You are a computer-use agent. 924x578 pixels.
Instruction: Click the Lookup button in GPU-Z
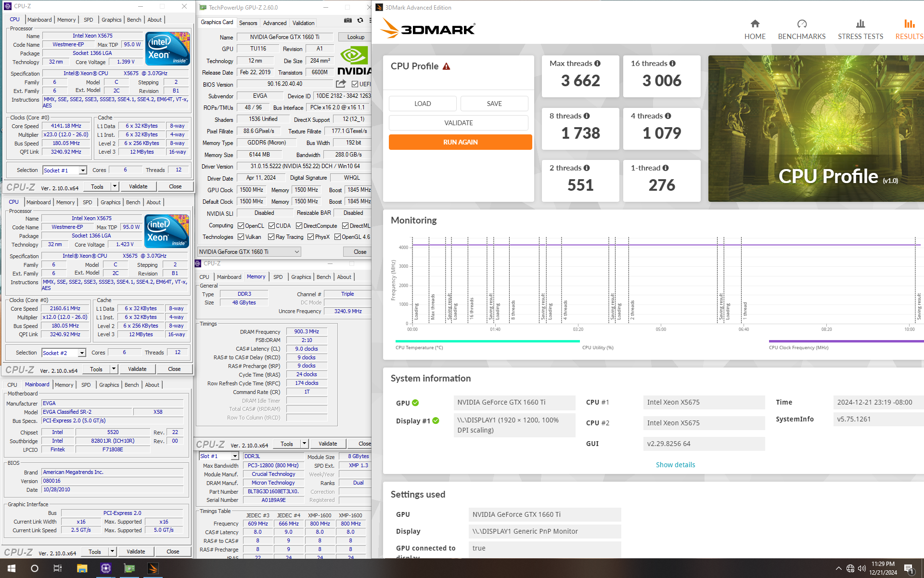(356, 37)
